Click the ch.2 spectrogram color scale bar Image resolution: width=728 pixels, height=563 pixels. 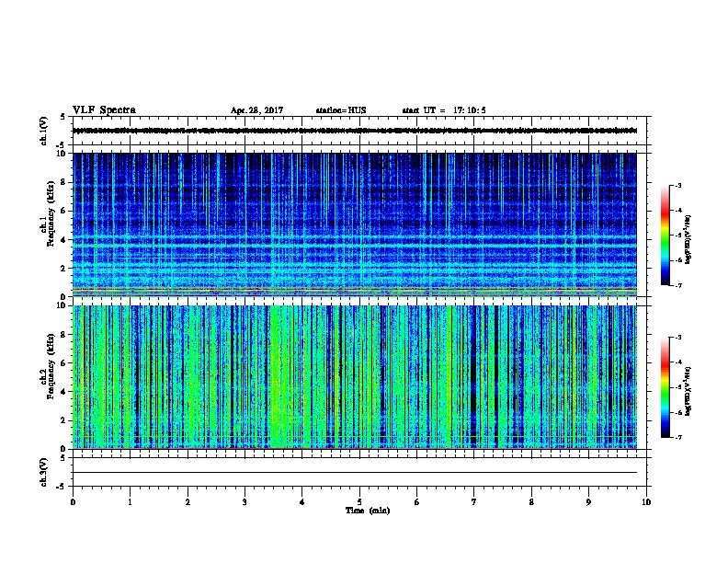(665, 387)
